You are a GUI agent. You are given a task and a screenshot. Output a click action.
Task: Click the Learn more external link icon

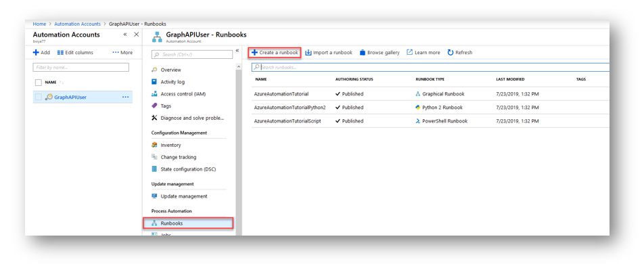(409, 53)
